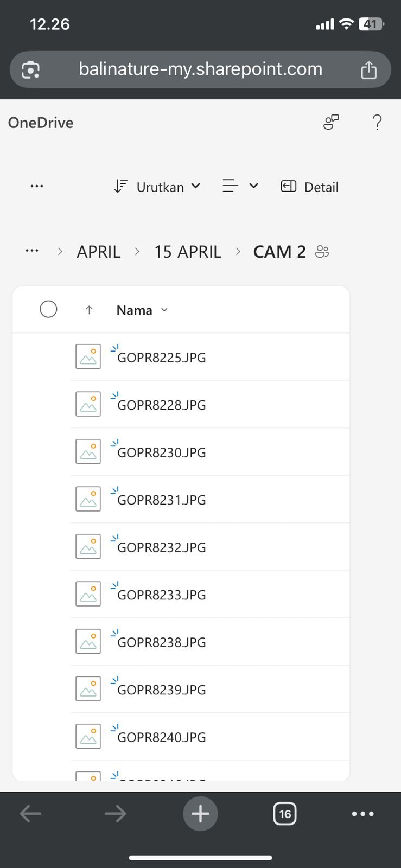Tap the share icon in address bar
The height and width of the screenshot is (868, 401).
368,70
